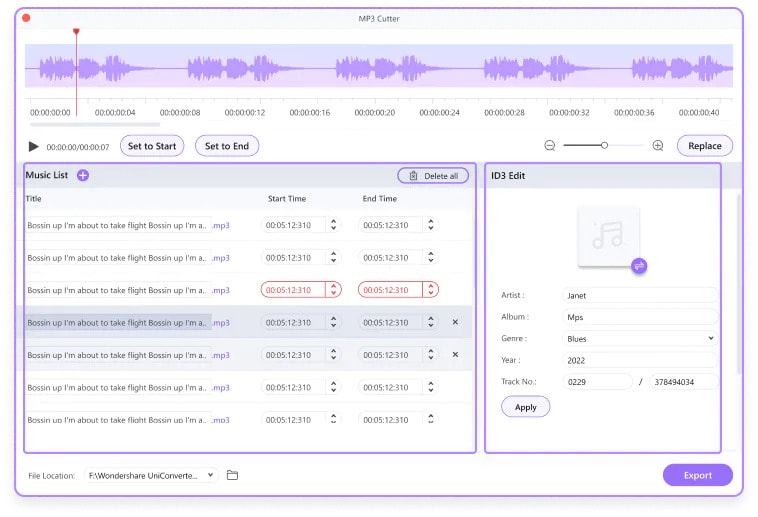Viewport: 758px width, 517px height.
Task: Zoom out the waveform with minus icon
Action: [x=550, y=146]
